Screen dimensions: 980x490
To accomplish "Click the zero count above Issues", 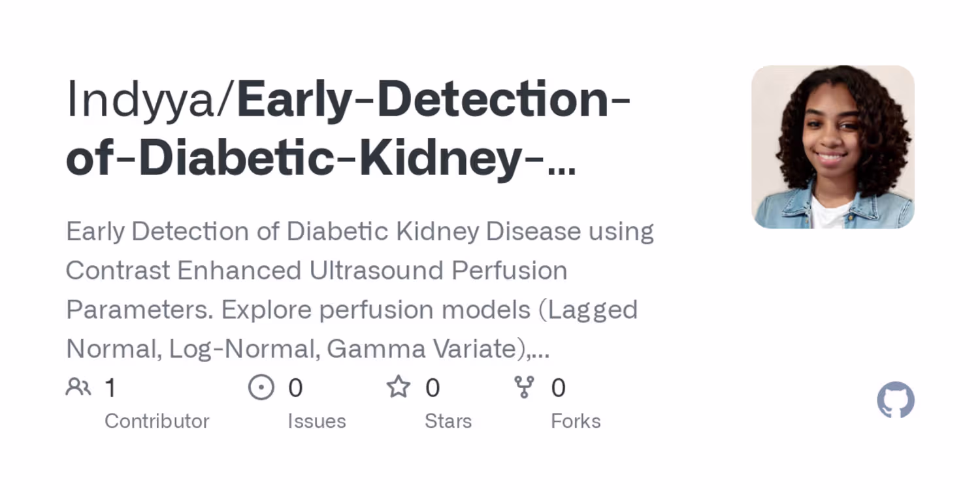I will coord(295,388).
